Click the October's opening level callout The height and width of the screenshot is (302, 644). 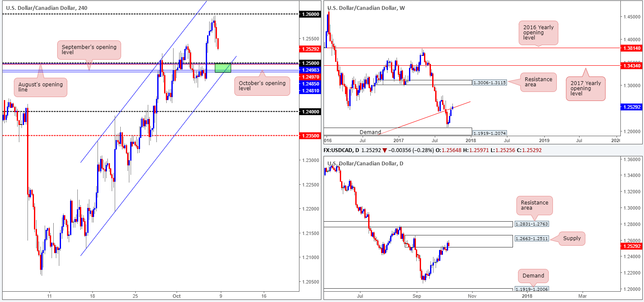262,86
